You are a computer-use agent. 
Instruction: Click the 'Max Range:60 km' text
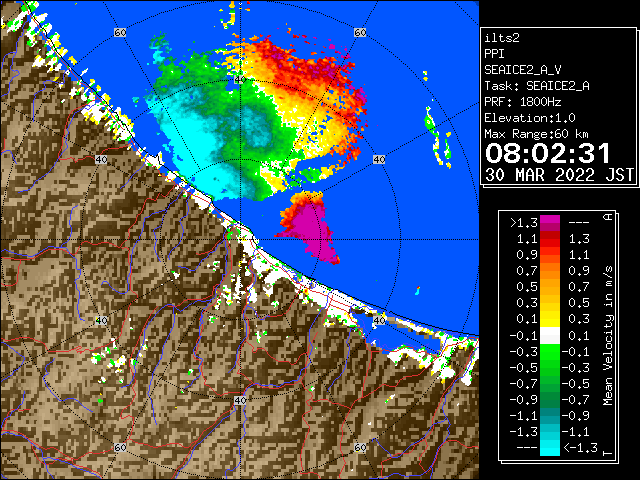(x=536, y=134)
